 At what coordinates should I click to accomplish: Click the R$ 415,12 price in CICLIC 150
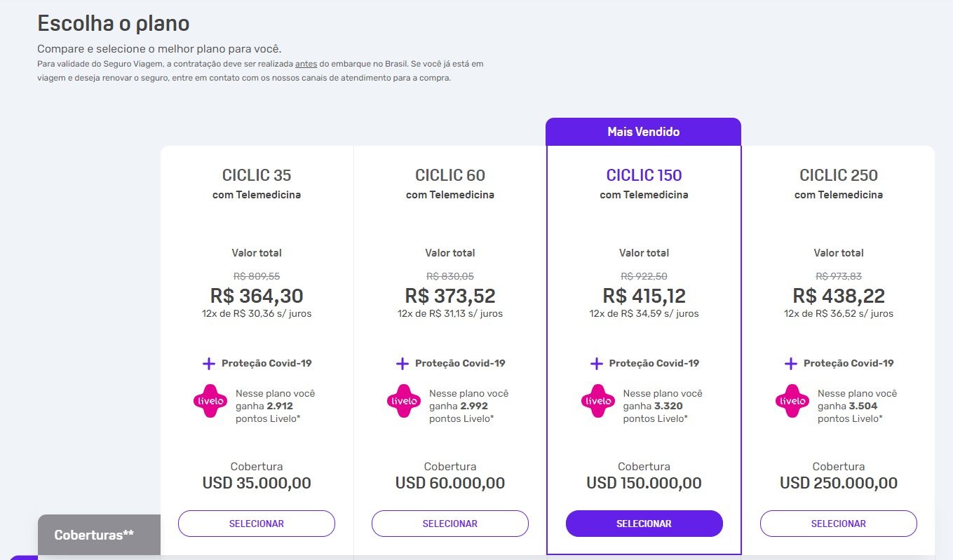click(644, 296)
